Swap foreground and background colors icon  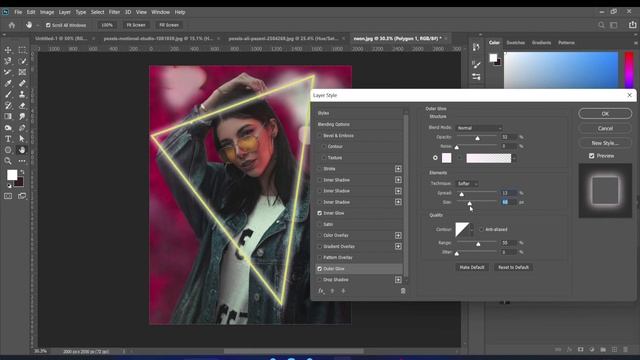pyautogui.click(x=22, y=172)
